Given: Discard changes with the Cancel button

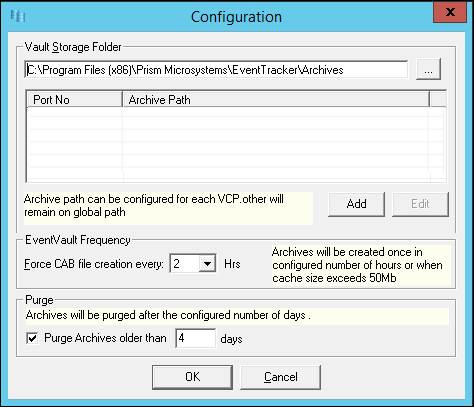Looking at the screenshot, I should 280,377.
